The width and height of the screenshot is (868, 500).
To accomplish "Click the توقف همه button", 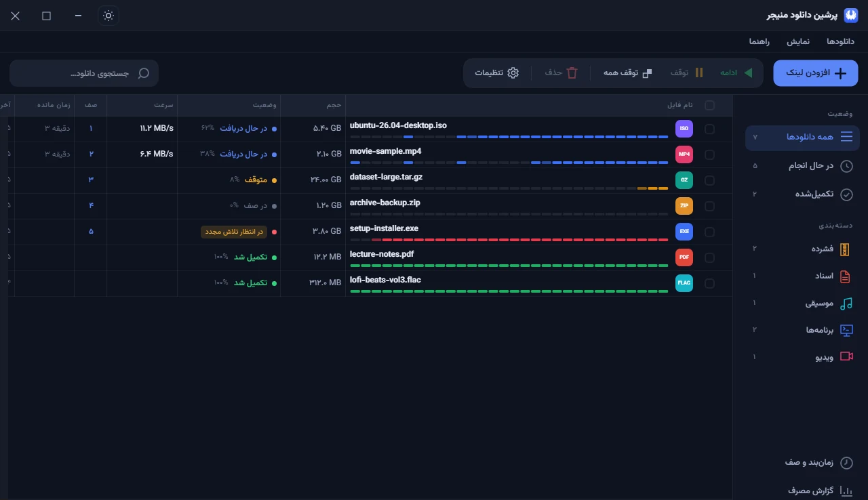I will click(x=627, y=73).
